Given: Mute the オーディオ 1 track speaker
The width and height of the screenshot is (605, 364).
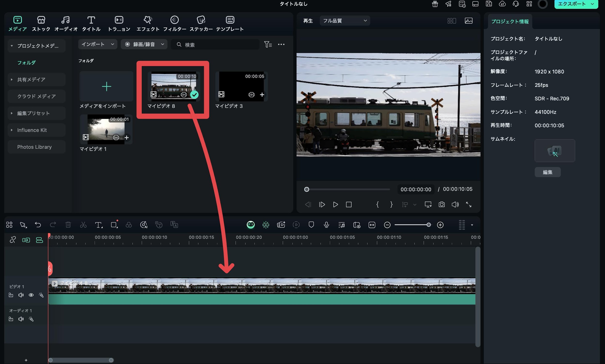Looking at the screenshot, I should (x=21, y=319).
